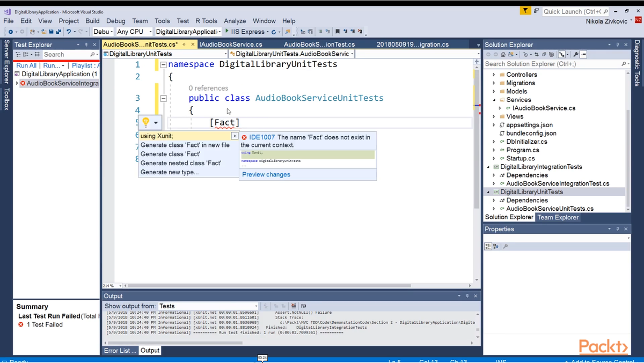Click the word wrap toggle icon in Output

click(304, 306)
